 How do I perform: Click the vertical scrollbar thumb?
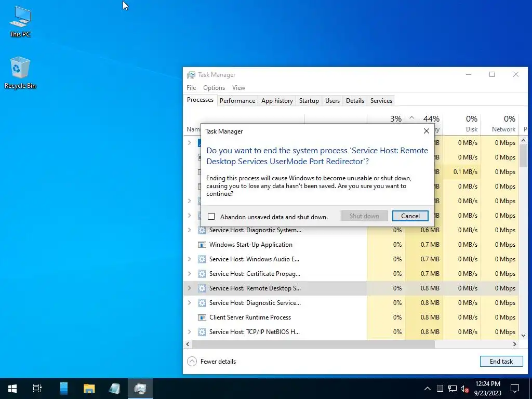[523, 155]
